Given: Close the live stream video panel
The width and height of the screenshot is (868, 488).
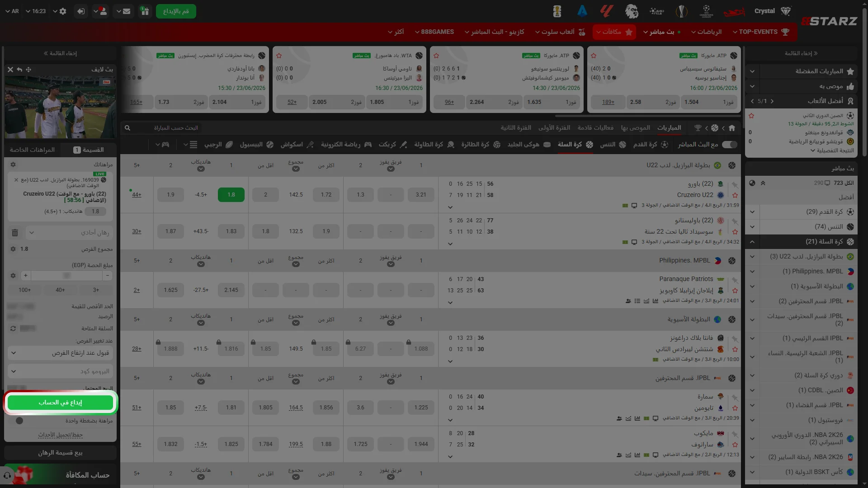Looking at the screenshot, I should pyautogui.click(x=10, y=70).
